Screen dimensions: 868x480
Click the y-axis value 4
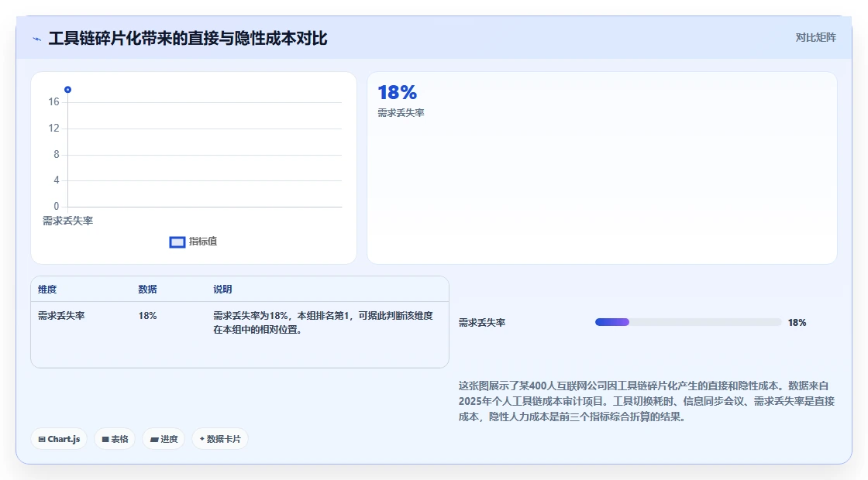click(x=56, y=180)
